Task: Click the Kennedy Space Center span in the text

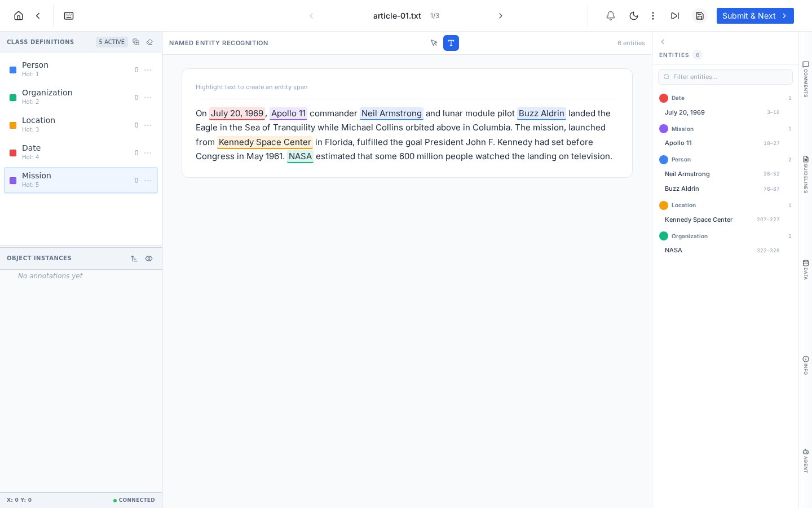Action: click(264, 142)
